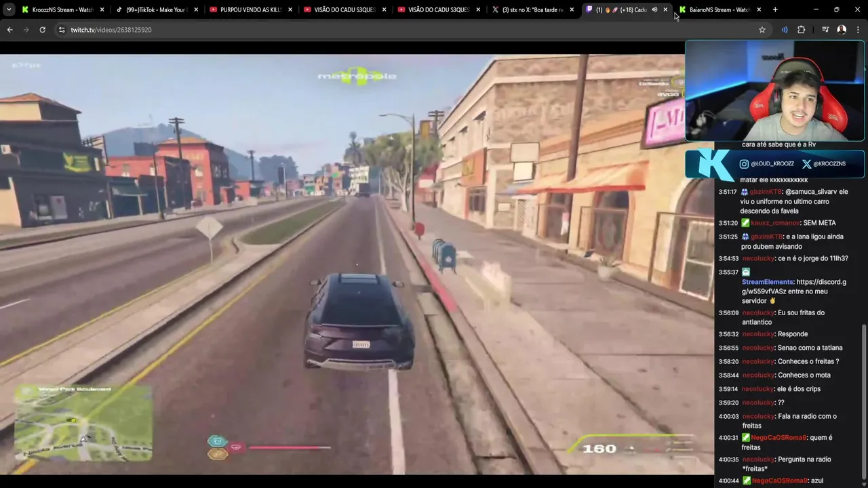Switch to the BaianoNS Stream tab

[x=720, y=9]
